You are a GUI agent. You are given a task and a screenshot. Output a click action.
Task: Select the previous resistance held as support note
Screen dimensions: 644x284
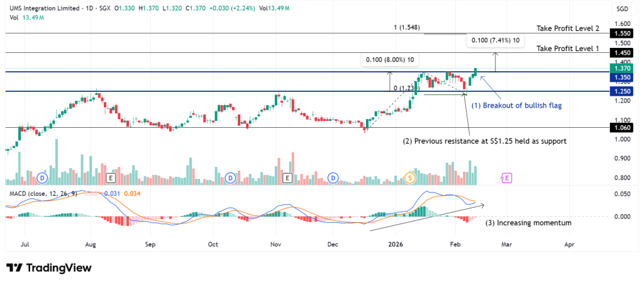[484, 141]
